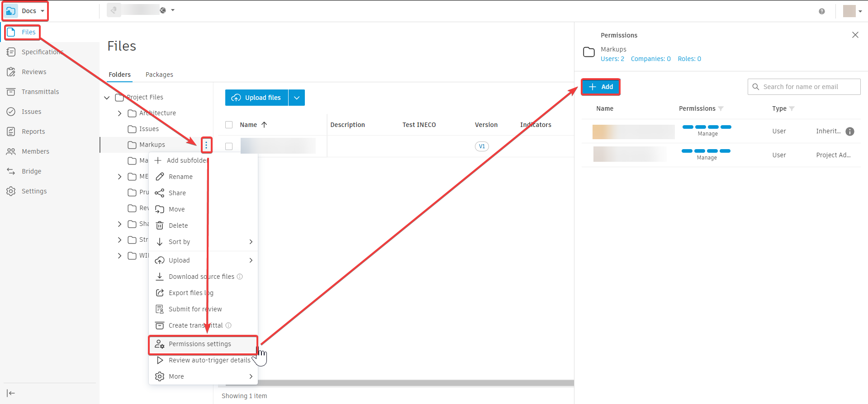Click the V1 version badge
868x404 pixels.
point(482,146)
